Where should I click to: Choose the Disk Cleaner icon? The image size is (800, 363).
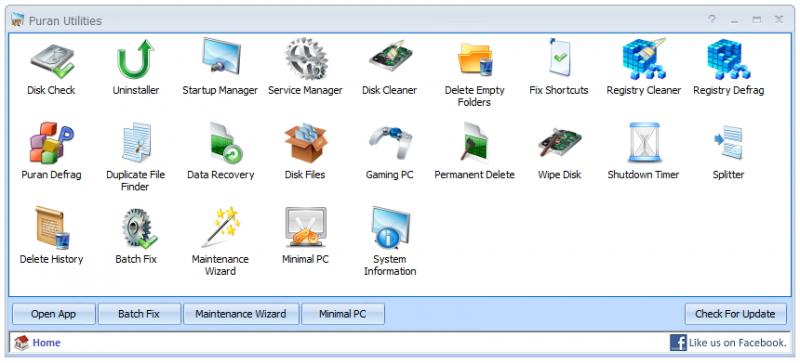390,56
